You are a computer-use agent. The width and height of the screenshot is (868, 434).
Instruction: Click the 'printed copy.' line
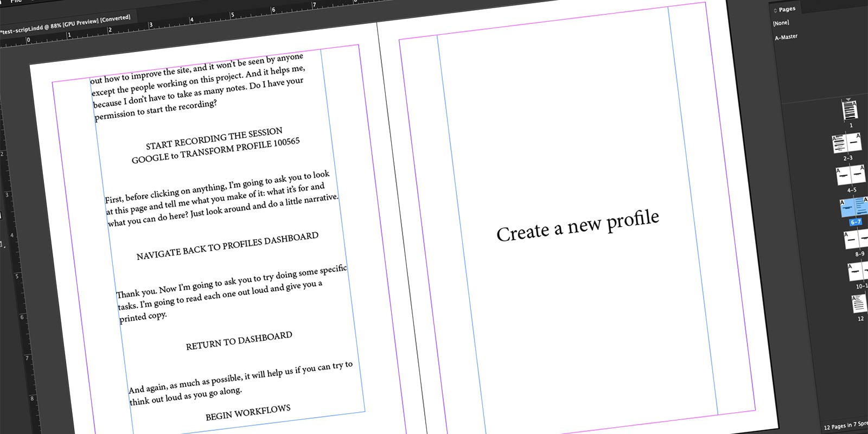click(143, 316)
